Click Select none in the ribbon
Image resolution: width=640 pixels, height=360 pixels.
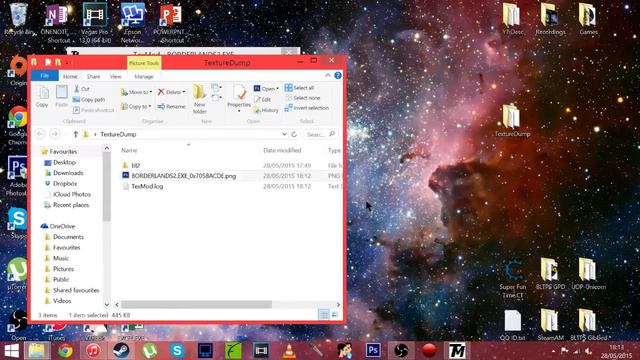(x=303, y=98)
